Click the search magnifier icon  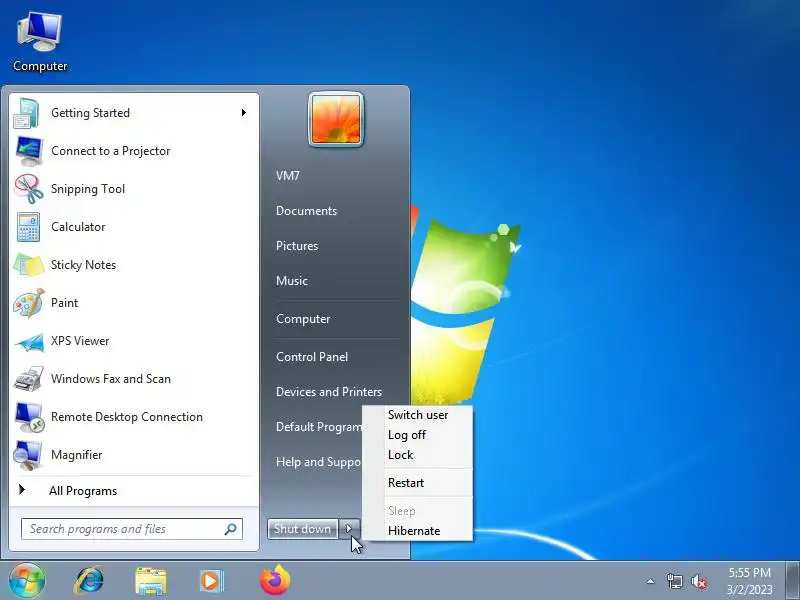tap(231, 529)
